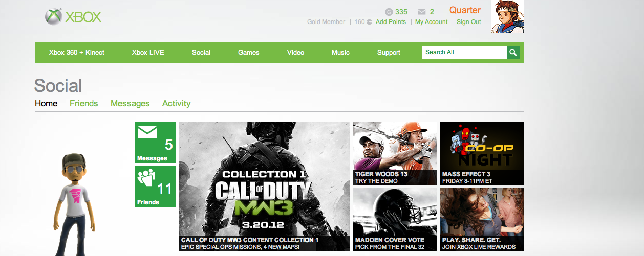Click Pick From The Final 32 caption
644x256 pixels.
[x=389, y=247]
